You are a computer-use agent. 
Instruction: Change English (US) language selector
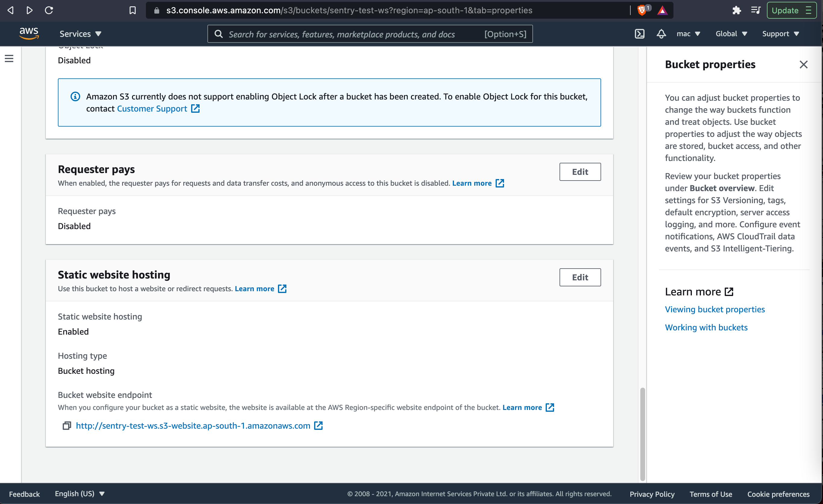click(80, 493)
